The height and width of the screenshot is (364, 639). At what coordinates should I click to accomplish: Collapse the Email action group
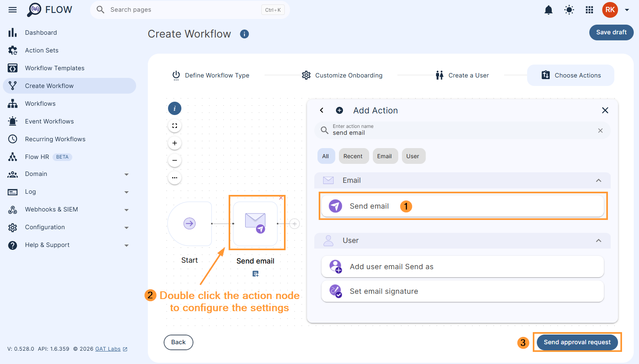tap(599, 180)
